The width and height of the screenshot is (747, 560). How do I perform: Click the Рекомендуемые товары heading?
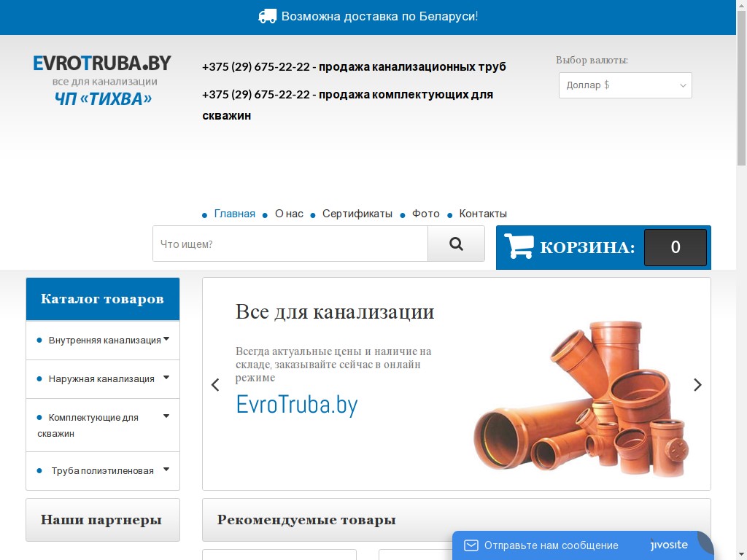[x=306, y=519]
